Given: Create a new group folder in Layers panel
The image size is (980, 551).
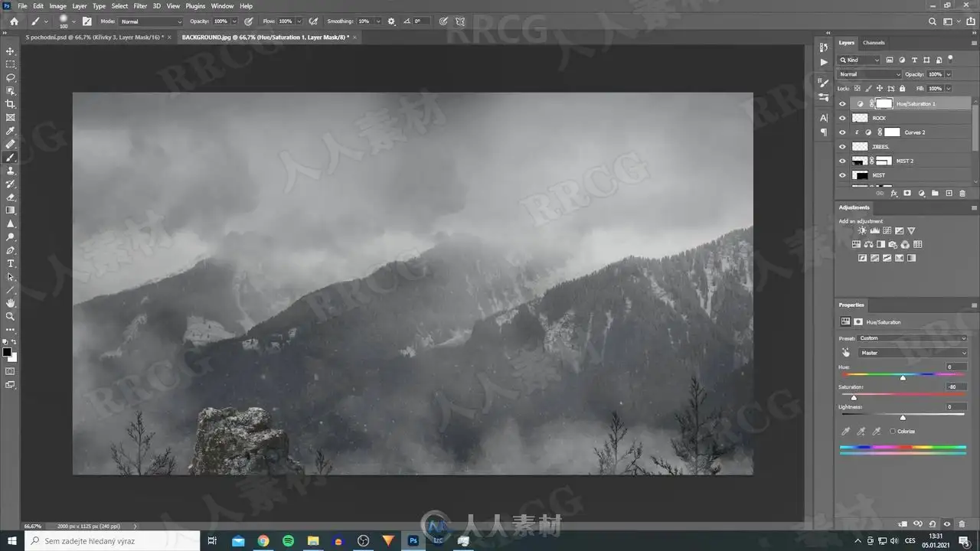Looking at the screenshot, I should click(935, 194).
